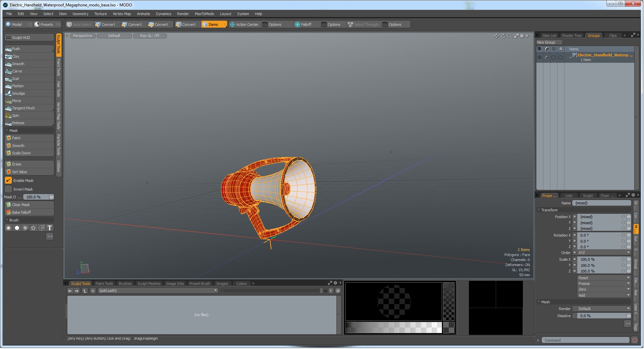Select the mask Erase tool
The image size is (644, 349).
coord(29,164)
